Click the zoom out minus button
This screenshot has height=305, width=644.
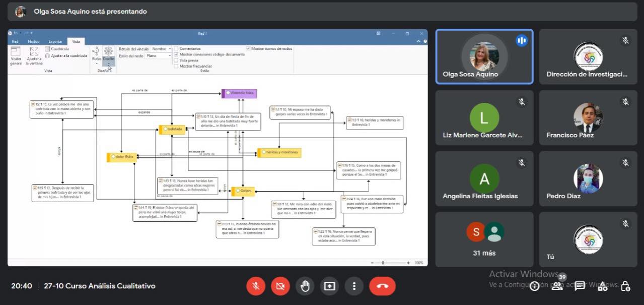pos(372,263)
